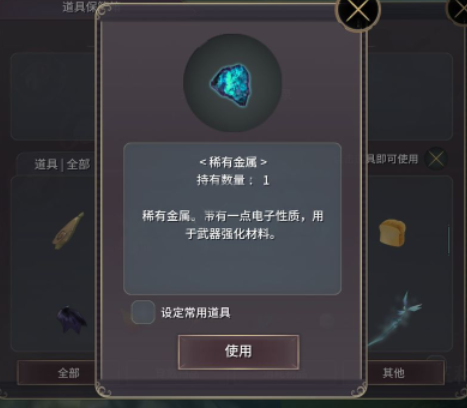Click the 道具保管 window title

coord(91,7)
